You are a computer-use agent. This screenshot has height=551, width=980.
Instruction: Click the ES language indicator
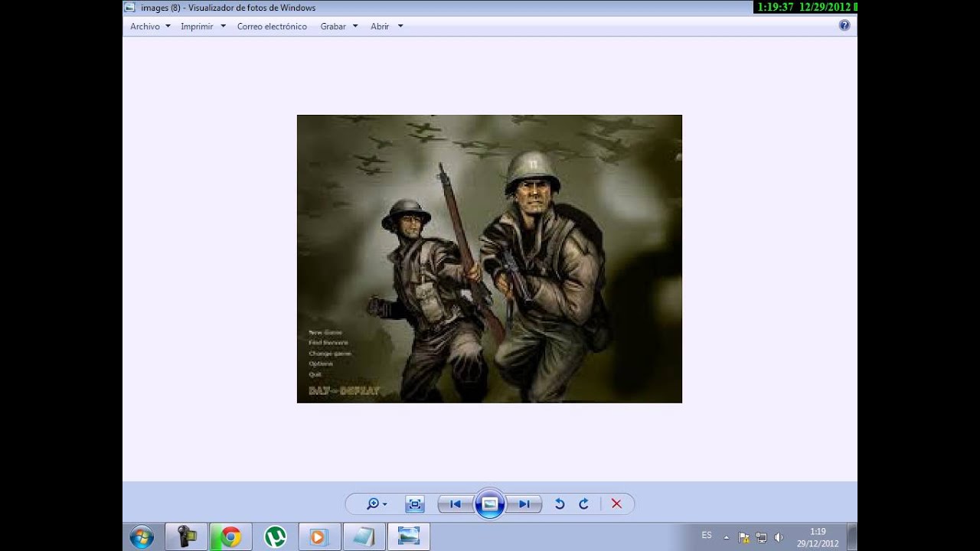pos(707,535)
